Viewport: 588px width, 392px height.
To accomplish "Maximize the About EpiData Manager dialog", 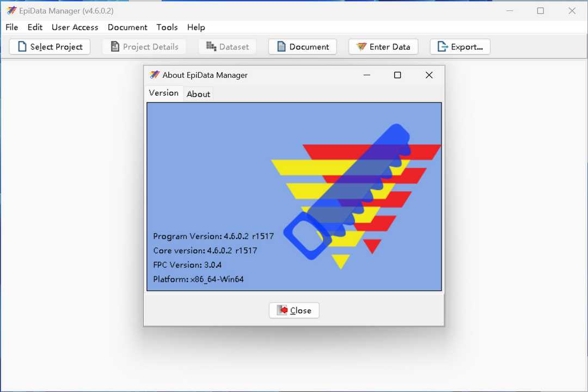I will point(397,75).
